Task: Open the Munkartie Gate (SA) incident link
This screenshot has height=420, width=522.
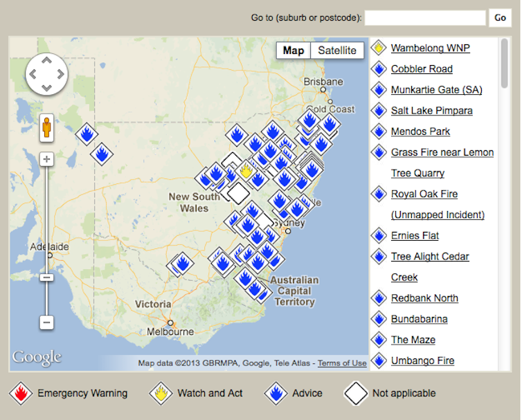Action: click(436, 90)
